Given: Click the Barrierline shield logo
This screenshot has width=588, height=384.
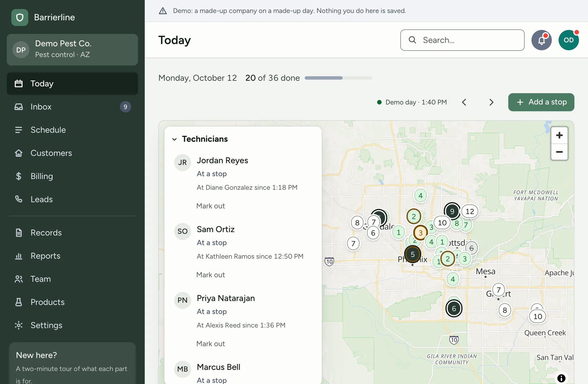Looking at the screenshot, I should click(20, 18).
